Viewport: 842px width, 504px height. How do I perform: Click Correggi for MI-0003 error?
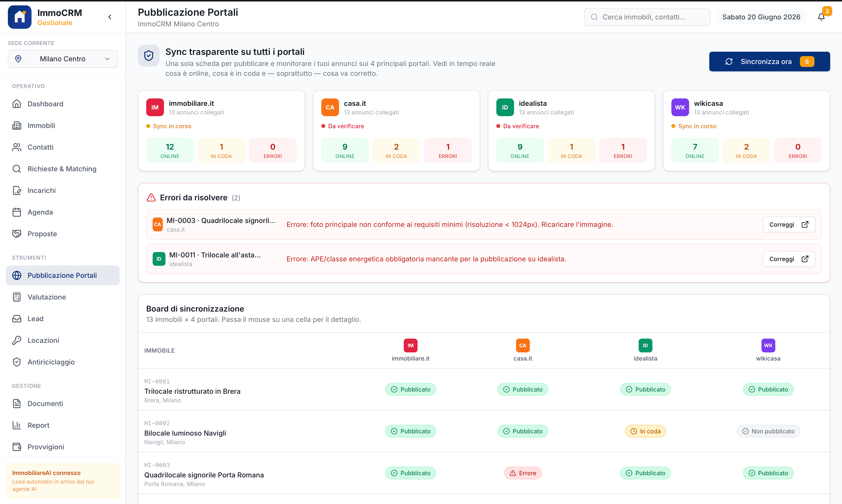789,224
